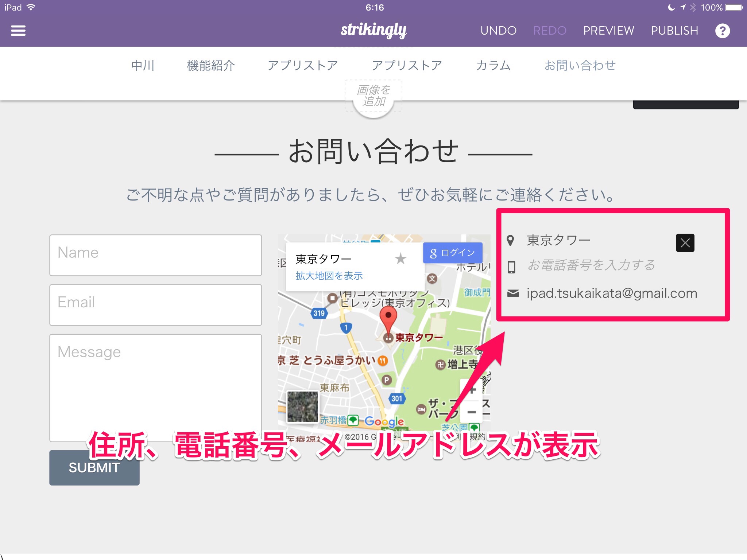
Task: Open the hamburger menu
Action: coord(18,31)
